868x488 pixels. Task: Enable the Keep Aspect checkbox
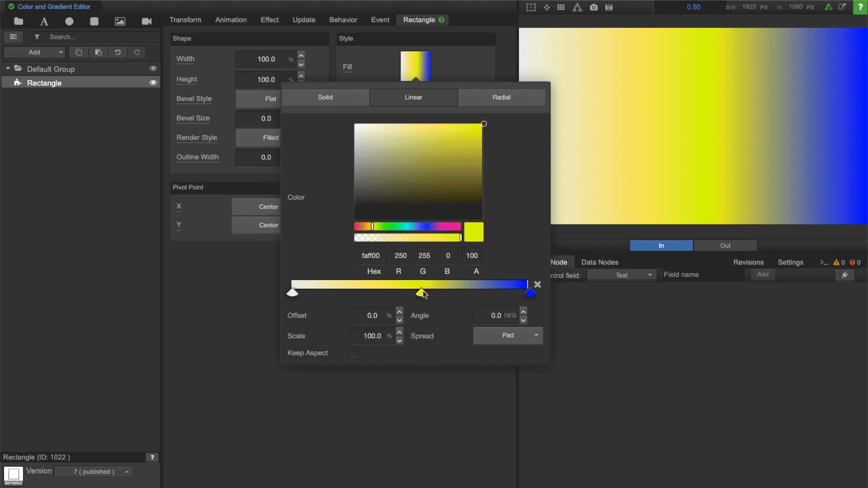[x=354, y=352]
